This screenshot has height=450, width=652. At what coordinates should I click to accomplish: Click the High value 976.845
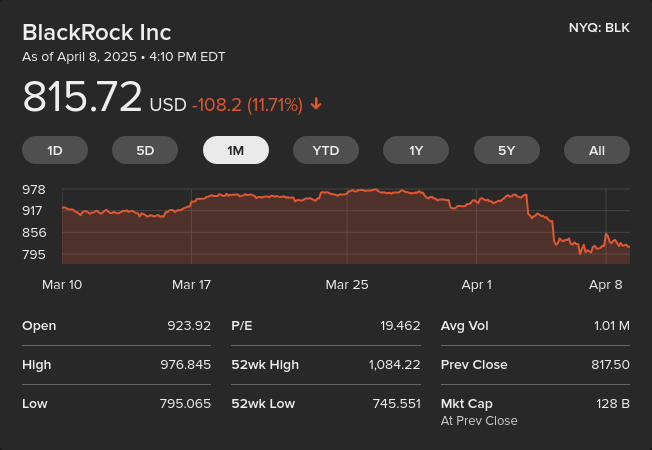pyautogui.click(x=186, y=364)
